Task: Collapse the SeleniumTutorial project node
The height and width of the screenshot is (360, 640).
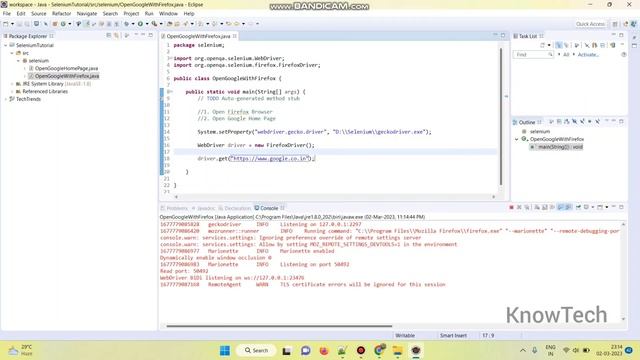Action: 6,45
